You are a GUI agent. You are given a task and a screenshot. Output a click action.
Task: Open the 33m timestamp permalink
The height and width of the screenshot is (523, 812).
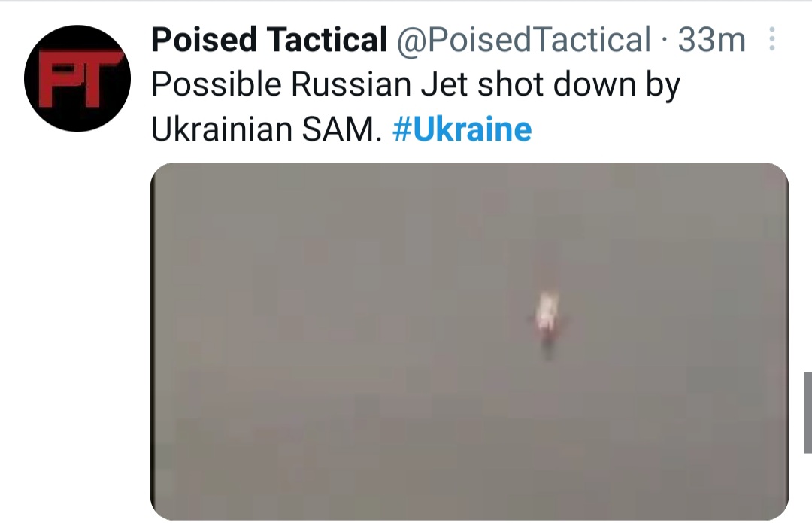(711, 39)
